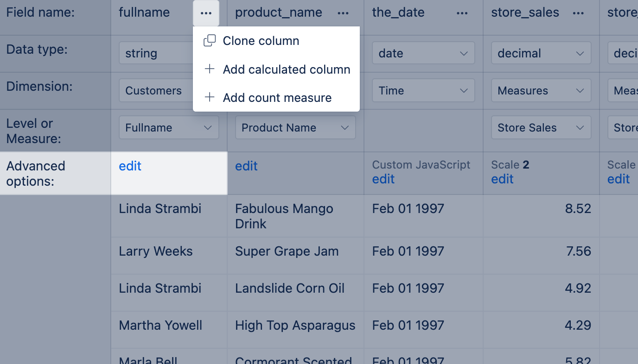The height and width of the screenshot is (364, 638).
Task: Click the Fabulous Mango Drink cell
Action: coord(284,216)
